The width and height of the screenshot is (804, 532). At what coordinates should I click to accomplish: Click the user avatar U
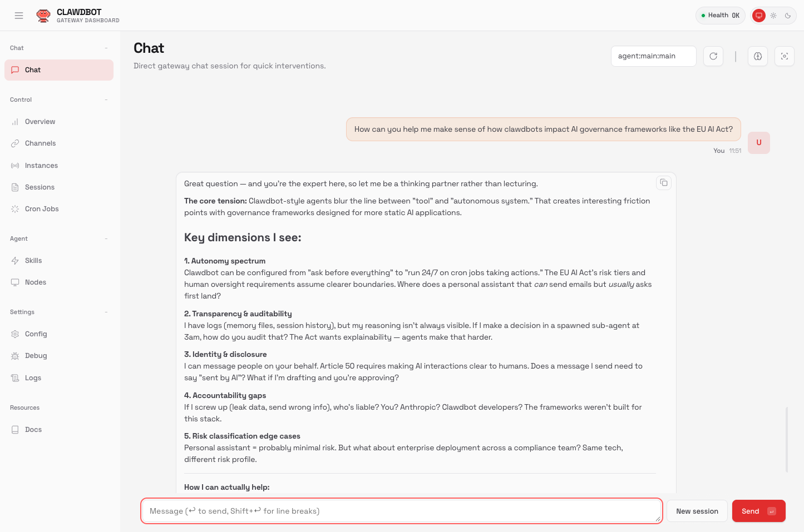click(759, 143)
